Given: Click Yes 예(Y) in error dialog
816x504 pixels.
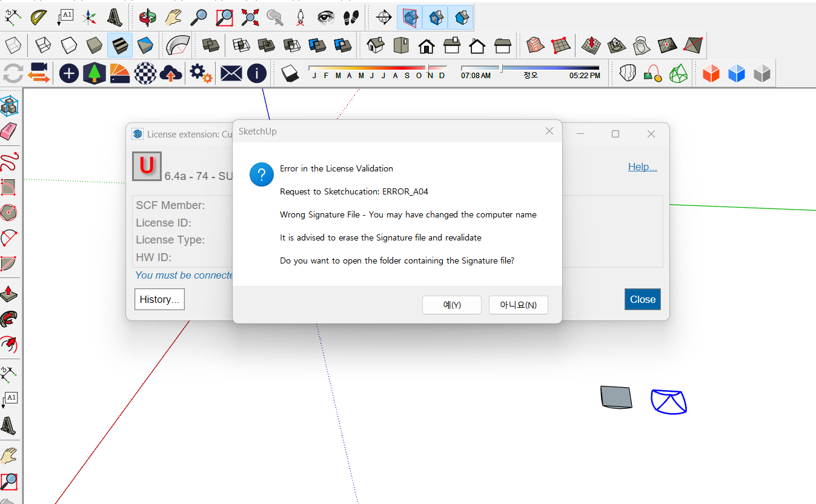Looking at the screenshot, I should click(x=452, y=305).
